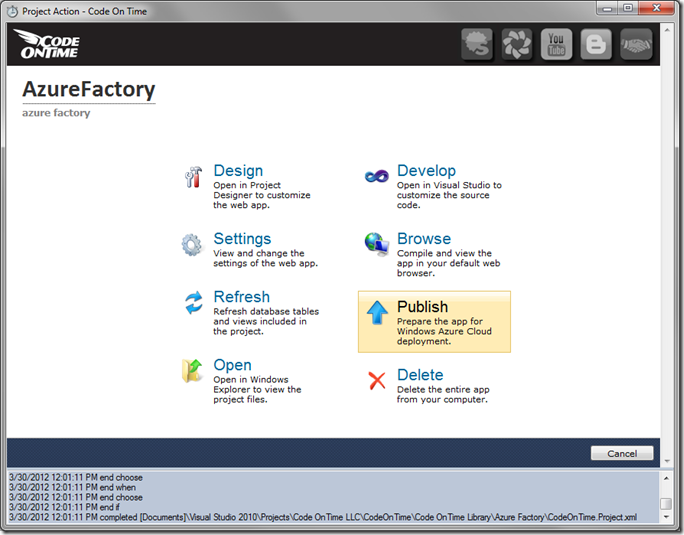The height and width of the screenshot is (535, 684).
Task: Click log pane scrollbar up arrow
Action: (x=666, y=478)
